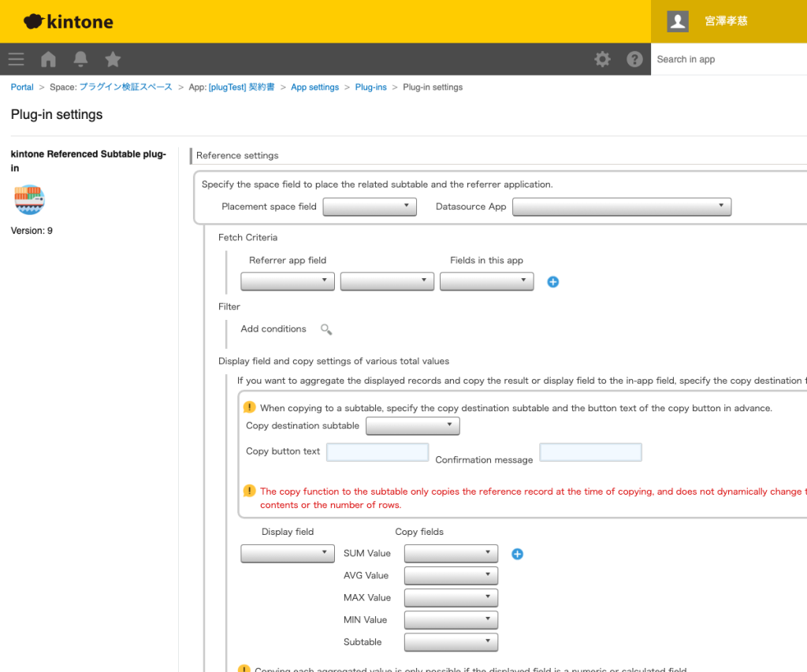Image resolution: width=807 pixels, height=672 pixels.
Task: Click the Add conditions magnifier icon
Action: [x=325, y=329]
